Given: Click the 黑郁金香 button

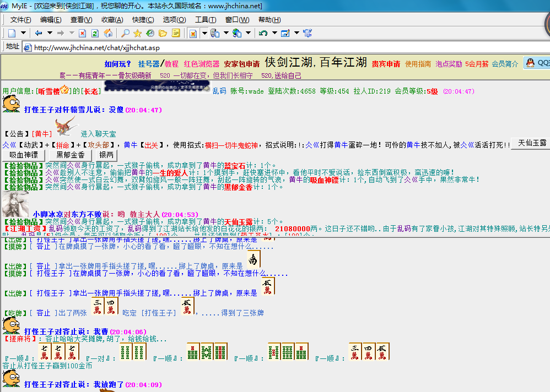Looking at the screenshot, I should coord(70,155).
